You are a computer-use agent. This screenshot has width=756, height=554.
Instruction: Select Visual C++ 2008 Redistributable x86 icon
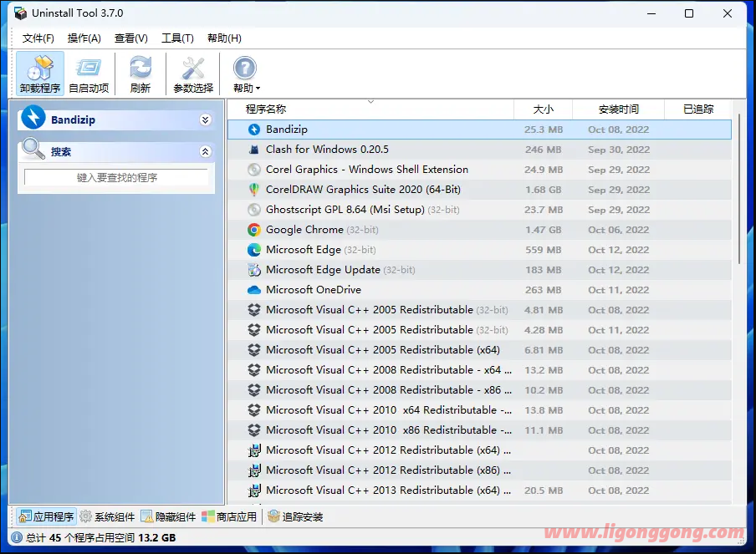[x=254, y=390]
